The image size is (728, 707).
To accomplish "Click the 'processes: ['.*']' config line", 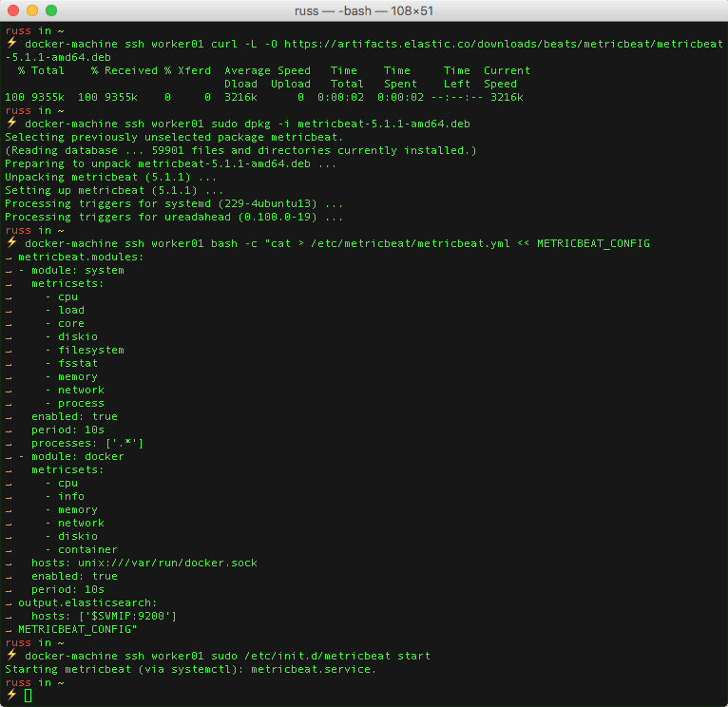I will 87,443.
